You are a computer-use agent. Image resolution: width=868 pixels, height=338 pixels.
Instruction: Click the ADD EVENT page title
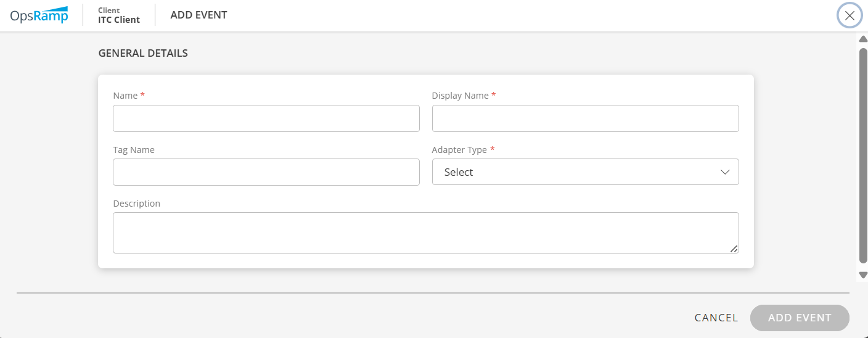[199, 15]
